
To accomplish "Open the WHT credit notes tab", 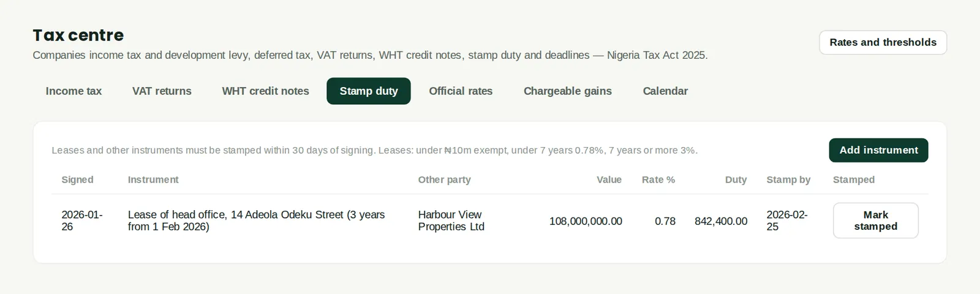I will click(265, 91).
